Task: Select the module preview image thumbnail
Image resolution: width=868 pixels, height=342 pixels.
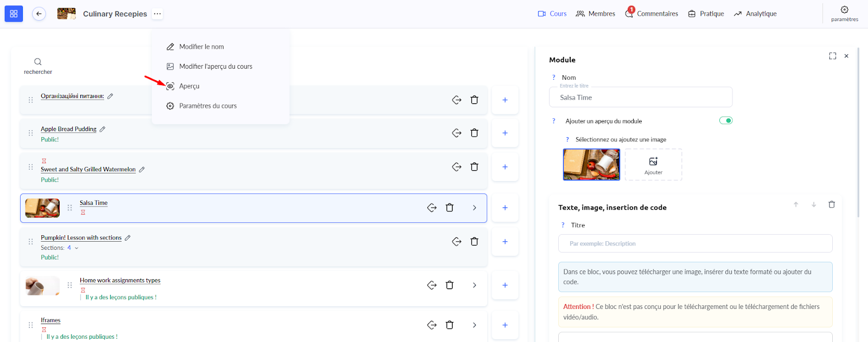Action: pyautogui.click(x=591, y=164)
